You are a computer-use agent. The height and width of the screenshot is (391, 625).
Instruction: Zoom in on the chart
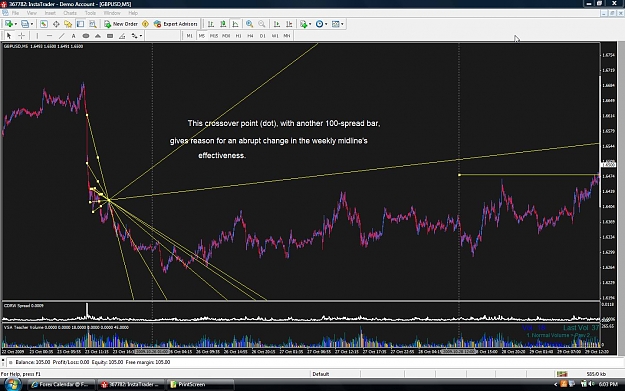(250, 24)
